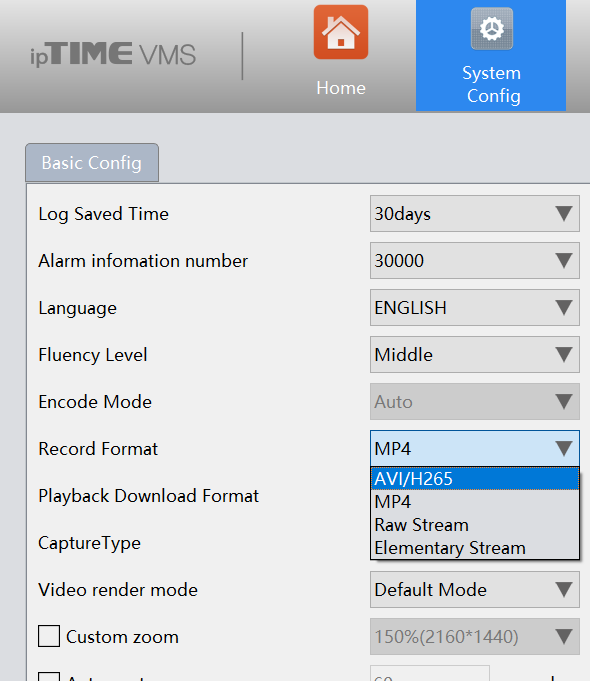
Task: Click the disabled Encode Mode Auto dropdown
Action: (475, 401)
